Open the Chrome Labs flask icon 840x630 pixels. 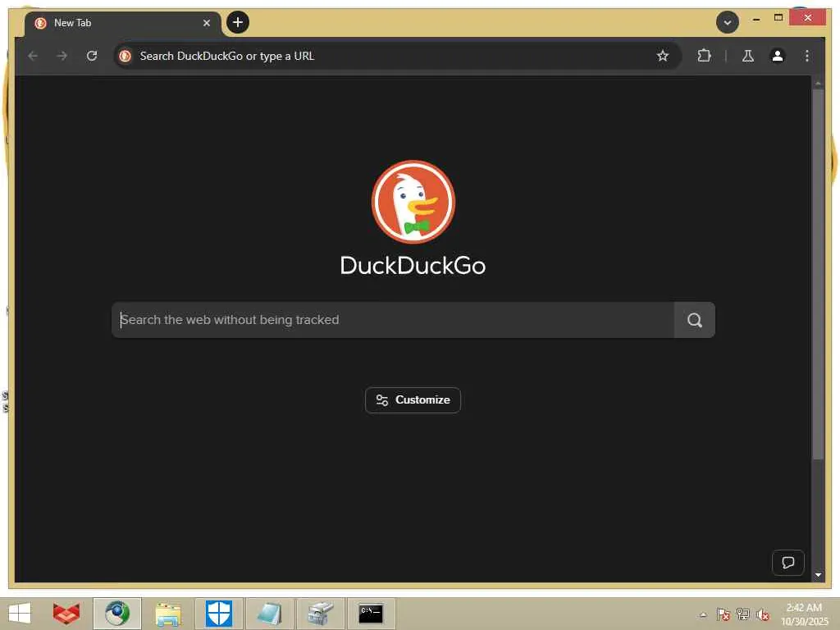pyautogui.click(x=748, y=56)
